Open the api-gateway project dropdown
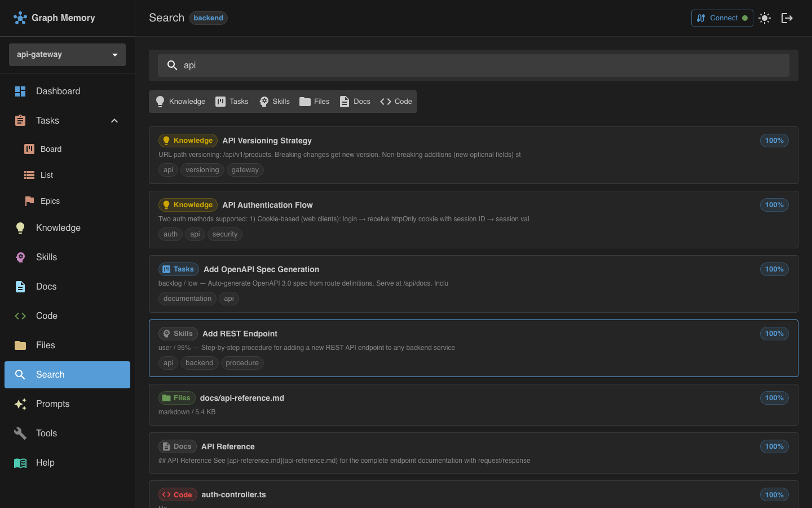Viewport: 812px width, 508px height. (x=67, y=55)
